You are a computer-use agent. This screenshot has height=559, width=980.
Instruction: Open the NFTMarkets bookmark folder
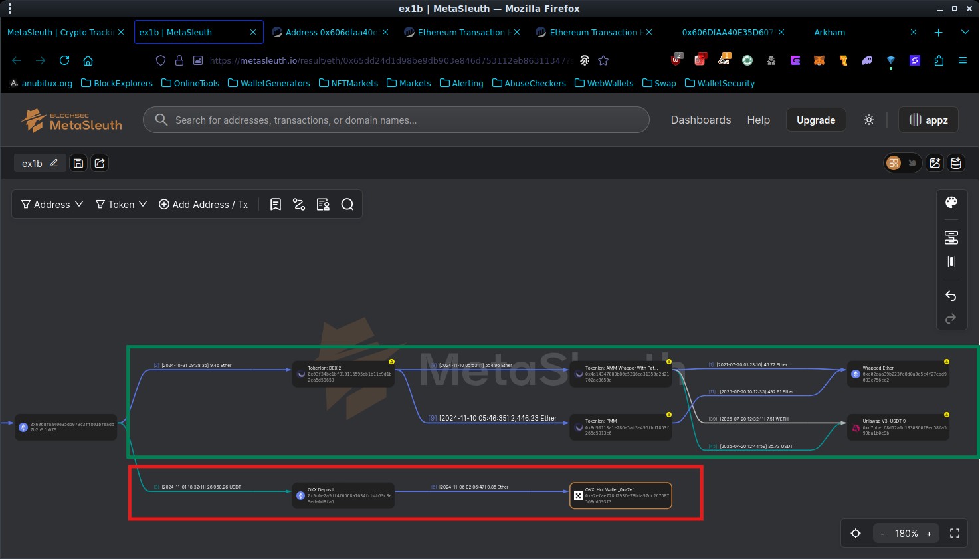click(x=348, y=83)
